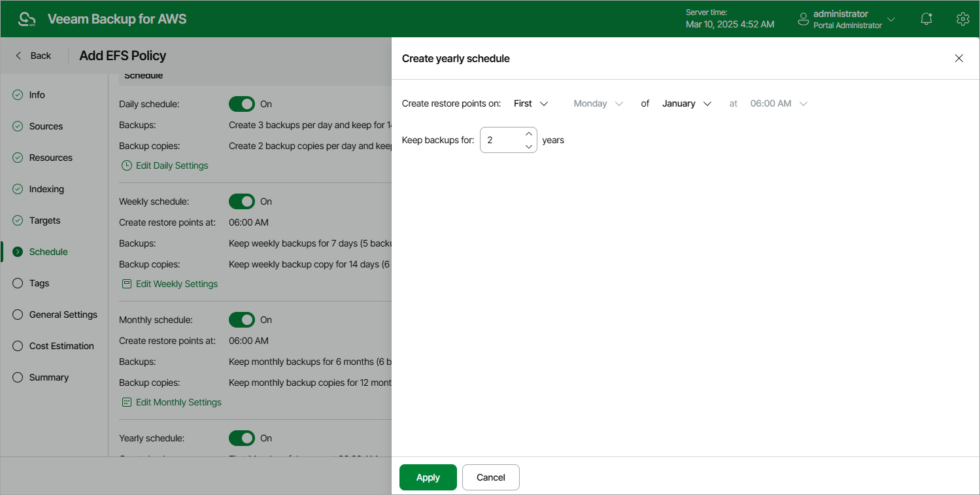This screenshot has width=980, height=495.
Task: Click the calendar icon beside Edit Monthly Settings
Action: tap(127, 402)
